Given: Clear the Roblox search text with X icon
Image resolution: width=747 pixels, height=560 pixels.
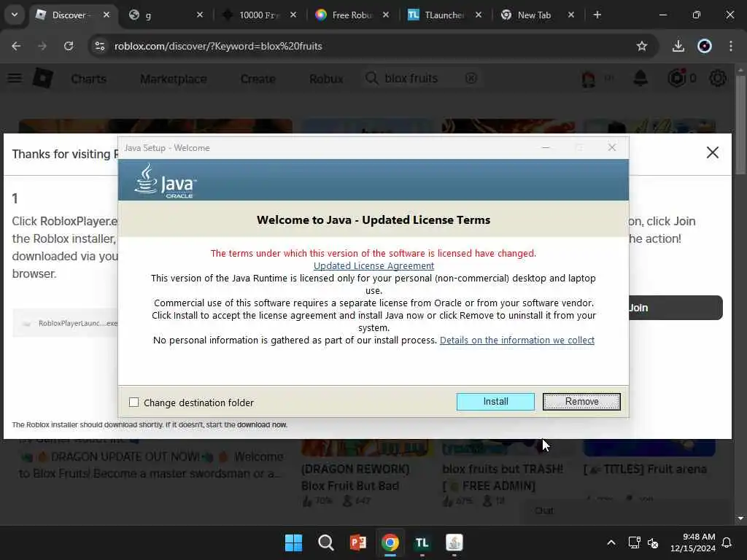Looking at the screenshot, I should click(471, 78).
